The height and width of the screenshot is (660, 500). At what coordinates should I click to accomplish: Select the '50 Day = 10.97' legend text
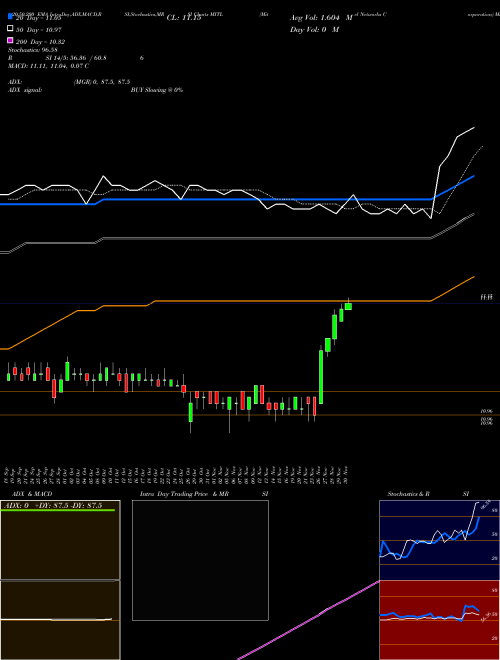(x=38, y=30)
